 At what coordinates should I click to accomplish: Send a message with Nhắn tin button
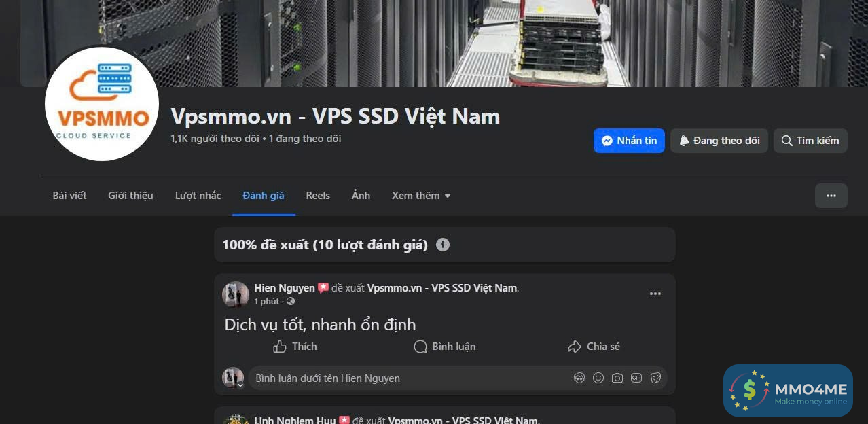[629, 141]
